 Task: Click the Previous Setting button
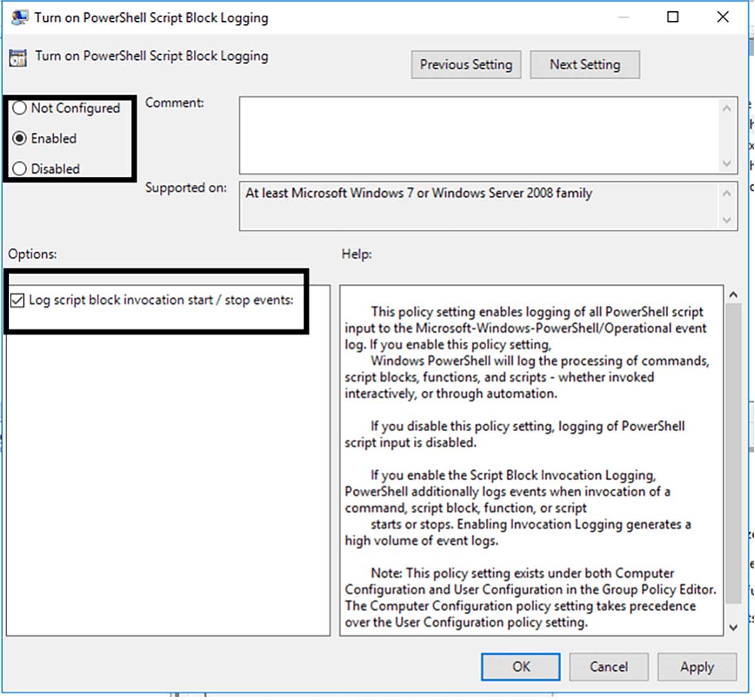tap(466, 64)
